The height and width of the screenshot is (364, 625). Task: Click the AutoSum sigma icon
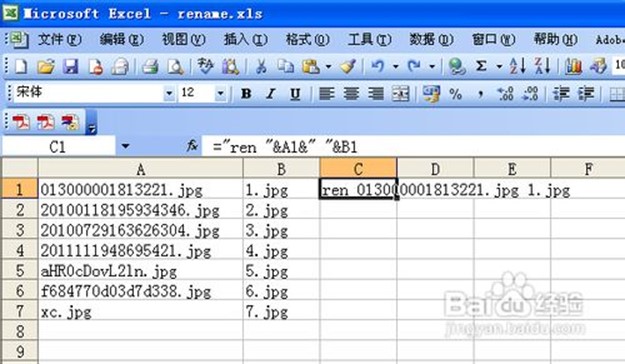(481, 66)
